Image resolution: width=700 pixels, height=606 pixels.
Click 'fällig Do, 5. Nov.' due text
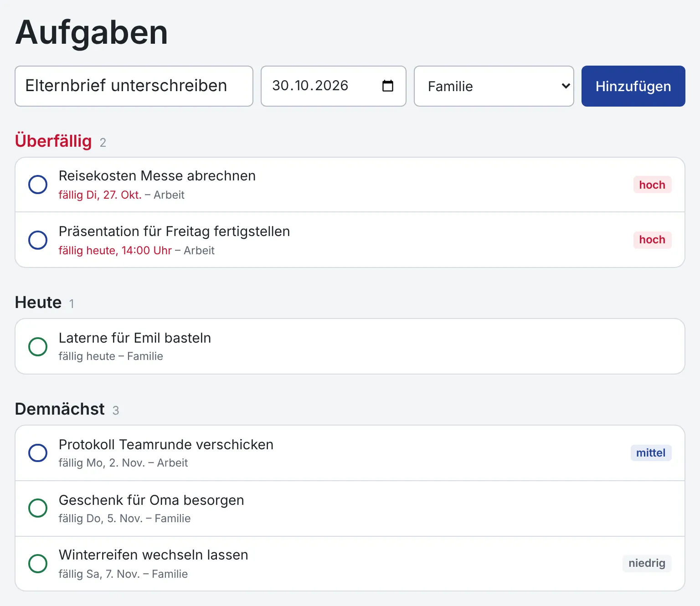click(101, 519)
